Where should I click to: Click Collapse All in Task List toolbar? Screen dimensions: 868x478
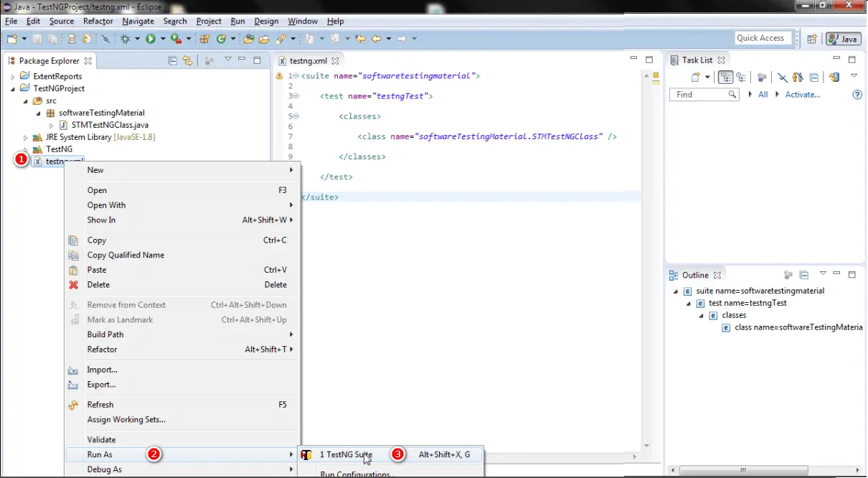814,77
